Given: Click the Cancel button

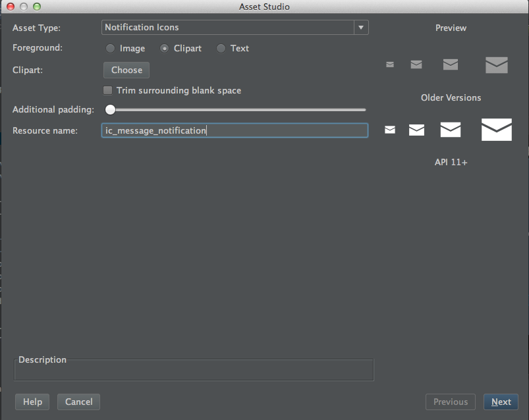Looking at the screenshot, I should click(x=78, y=402).
